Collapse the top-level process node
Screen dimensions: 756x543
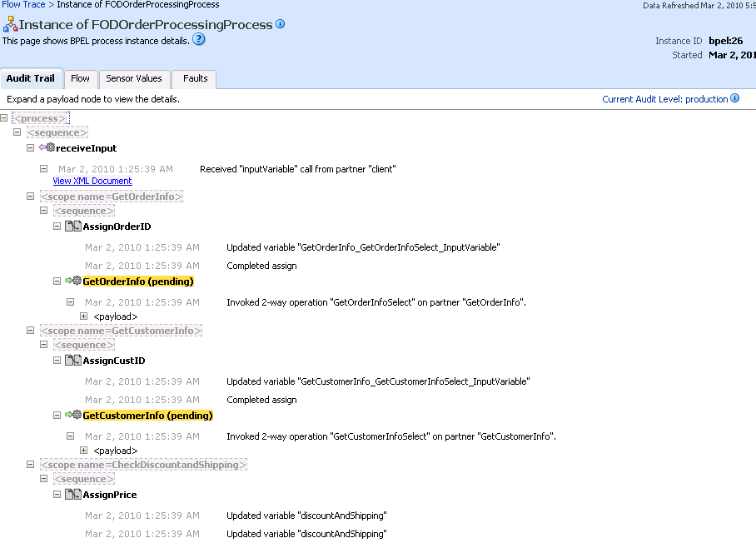(x=6, y=117)
